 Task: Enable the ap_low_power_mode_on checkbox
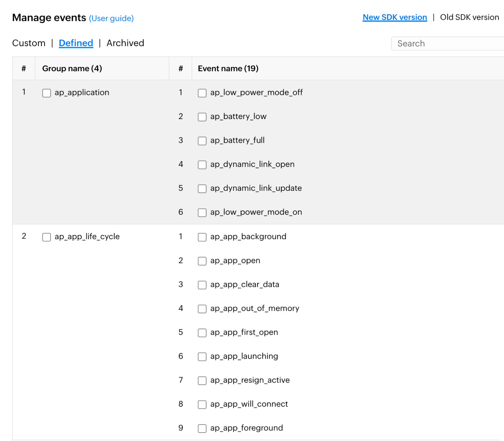pyautogui.click(x=202, y=212)
